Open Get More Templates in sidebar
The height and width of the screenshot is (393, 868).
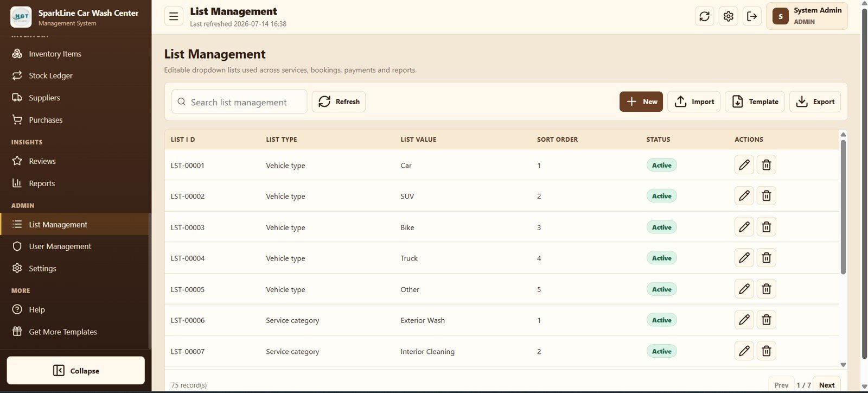(x=74, y=332)
